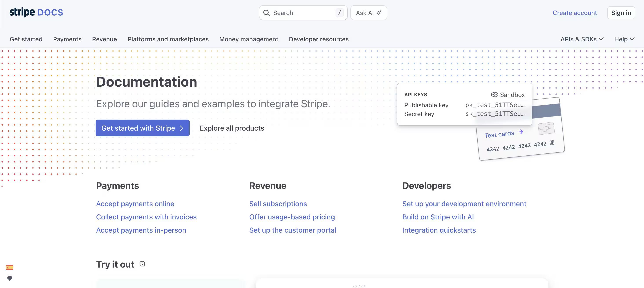Click the Get started with Stripe button
This screenshot has width=644, height=288.
142,128
